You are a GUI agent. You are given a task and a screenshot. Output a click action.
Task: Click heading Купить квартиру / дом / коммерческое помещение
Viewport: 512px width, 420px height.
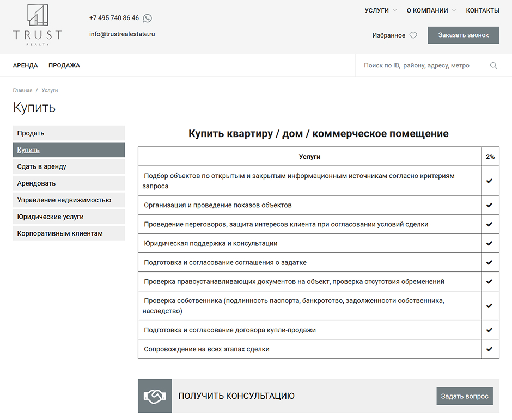(x=319, y=133)
